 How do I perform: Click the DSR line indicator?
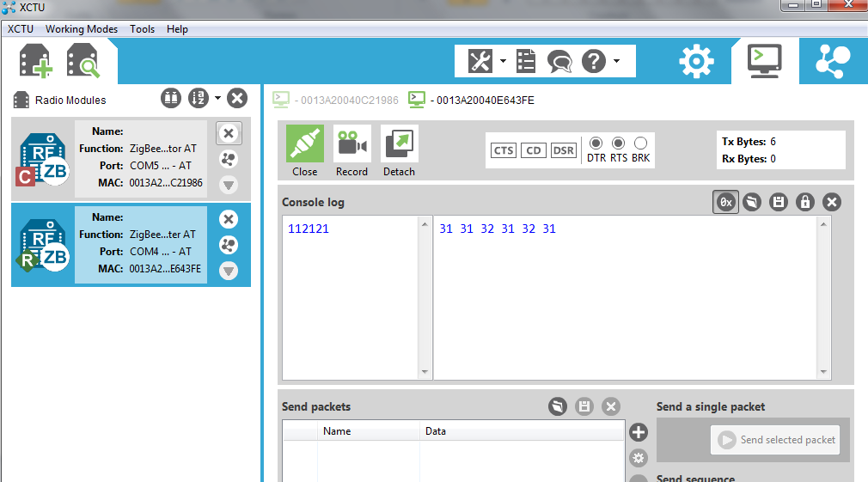pos(564,150)
